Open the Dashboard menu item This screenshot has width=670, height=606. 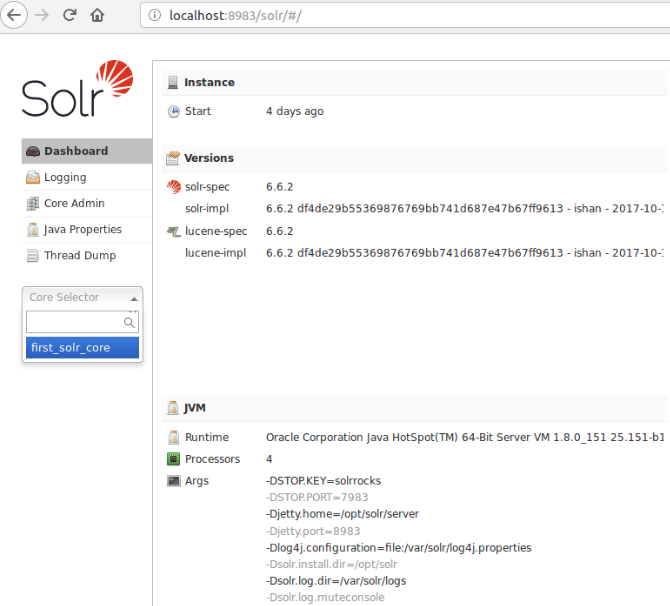tap(87, 151)
